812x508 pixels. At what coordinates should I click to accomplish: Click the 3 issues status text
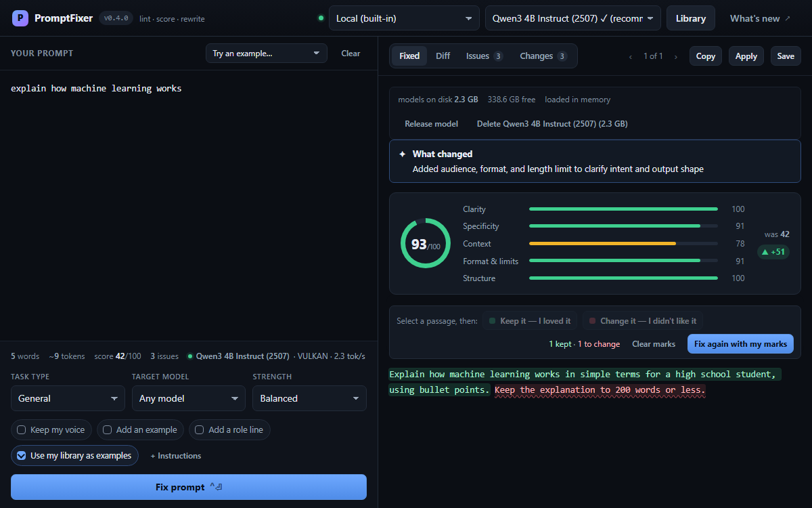click(x=164, y=356)
